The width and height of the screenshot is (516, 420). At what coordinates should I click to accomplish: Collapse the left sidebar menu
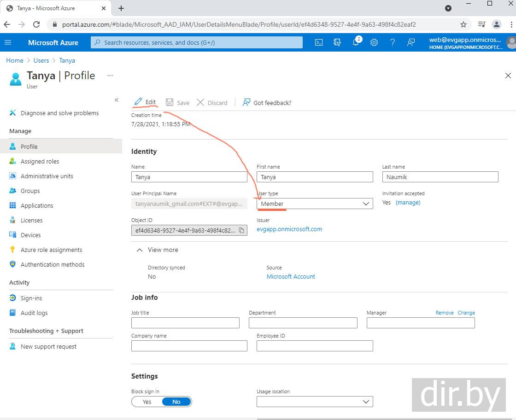[x=117, y=100]
